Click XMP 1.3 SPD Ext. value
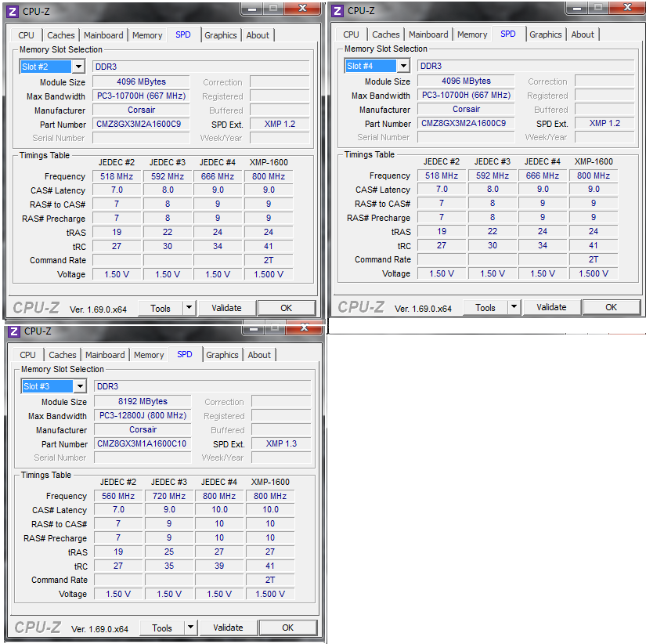646x644 pixels. pos(281,443)
